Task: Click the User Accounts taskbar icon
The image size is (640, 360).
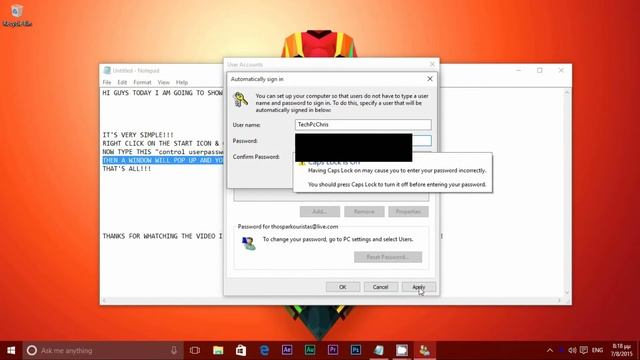Action: tap(424, 350)
